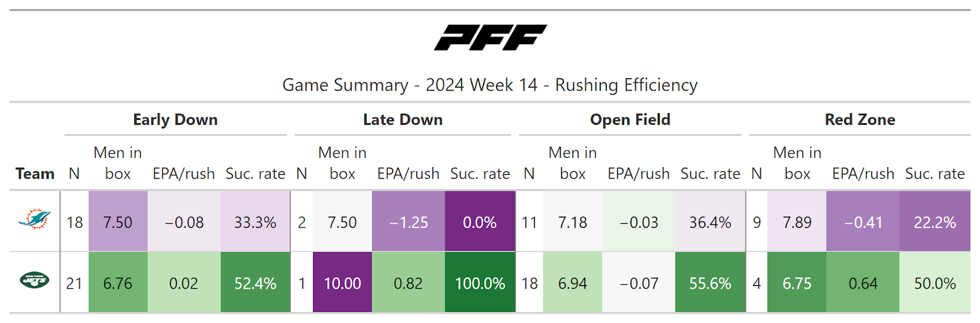Image resolution: width=980 pixels, height=323 pixels.
Task: Click the dark green 100.0% success rate cell
Action: tap(480, 283)
